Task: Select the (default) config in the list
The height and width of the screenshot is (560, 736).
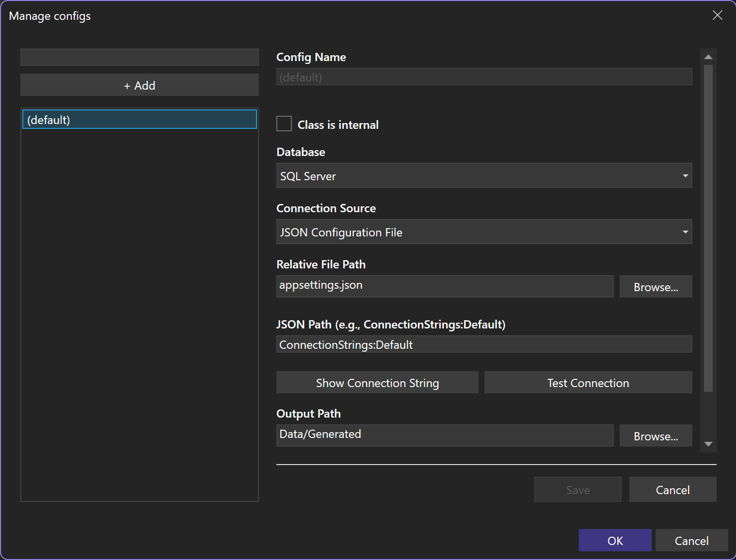Action: [140, 120]
